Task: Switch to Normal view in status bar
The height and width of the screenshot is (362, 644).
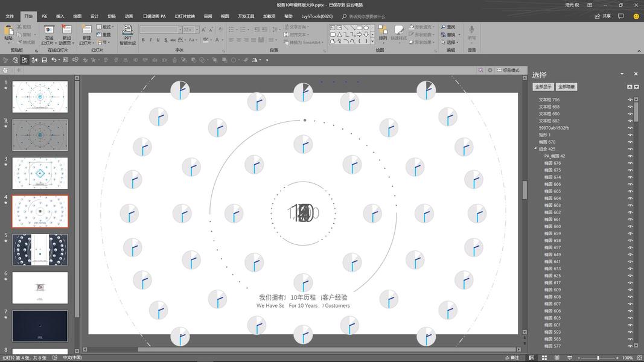Action: pyautogui.click(x=532, y=358)
